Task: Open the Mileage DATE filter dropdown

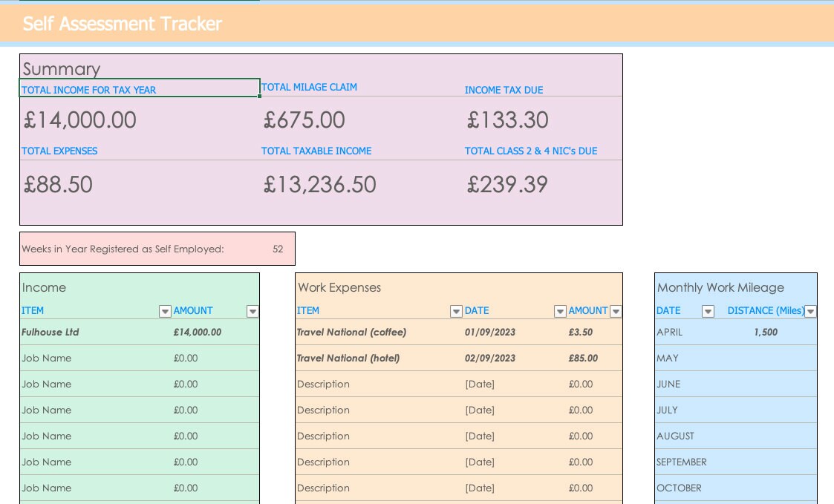Action: pos(707,311)
